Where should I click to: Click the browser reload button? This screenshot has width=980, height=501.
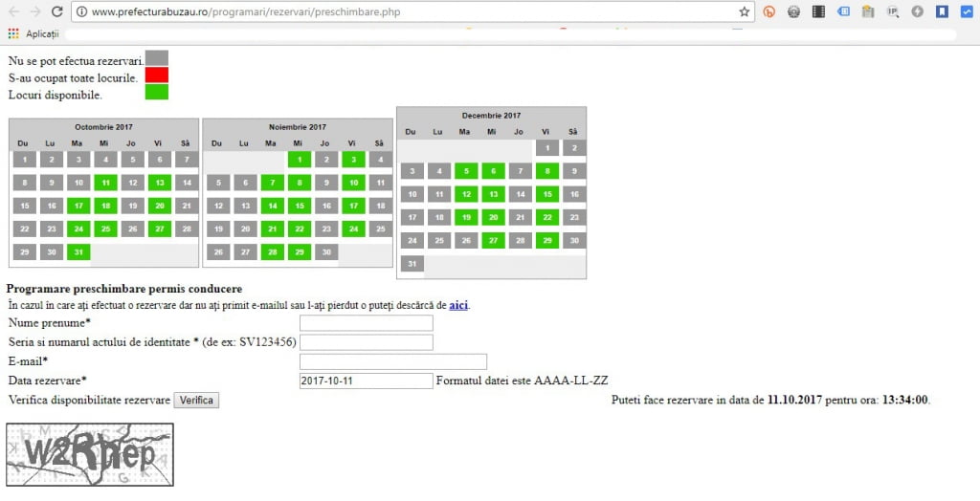tap(57, 11)
